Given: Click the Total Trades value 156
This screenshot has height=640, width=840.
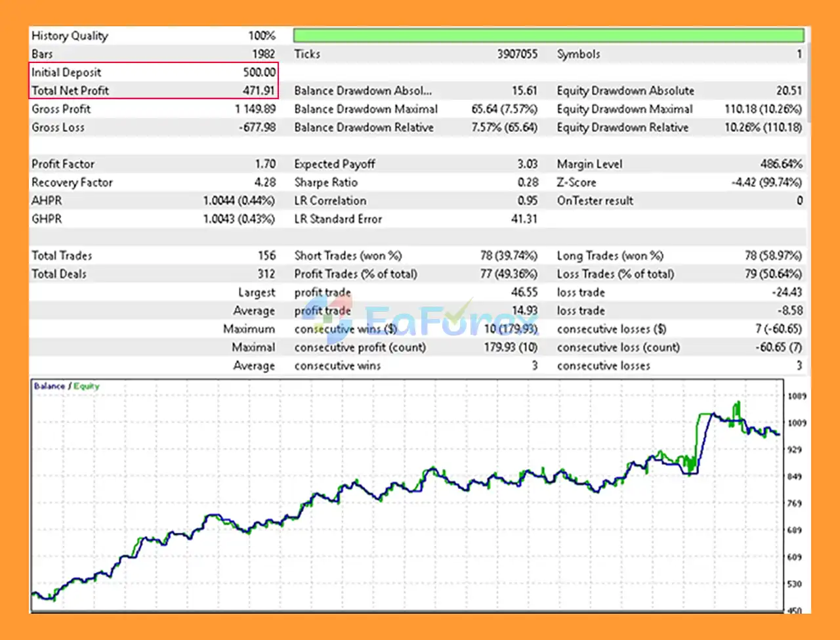Looking at the screenshot, I should [266, 256].
